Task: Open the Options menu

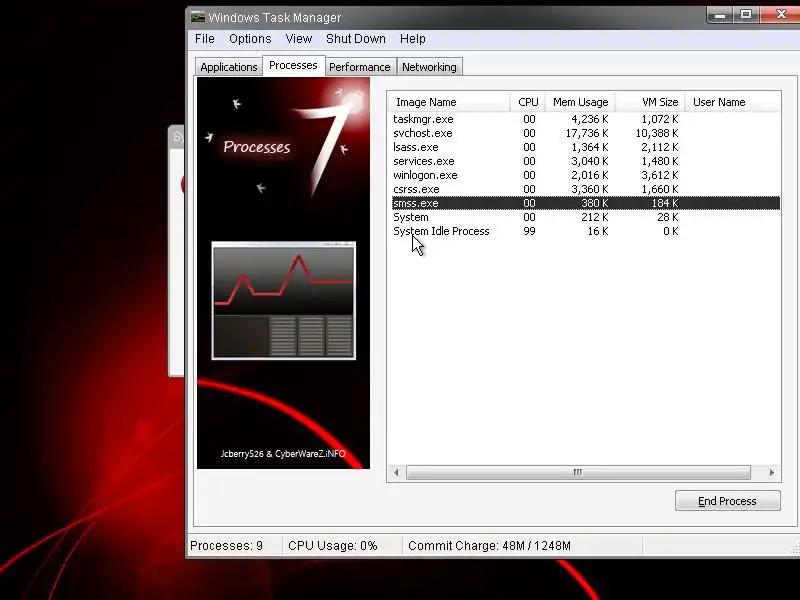Action: click(x=250, y=39)
